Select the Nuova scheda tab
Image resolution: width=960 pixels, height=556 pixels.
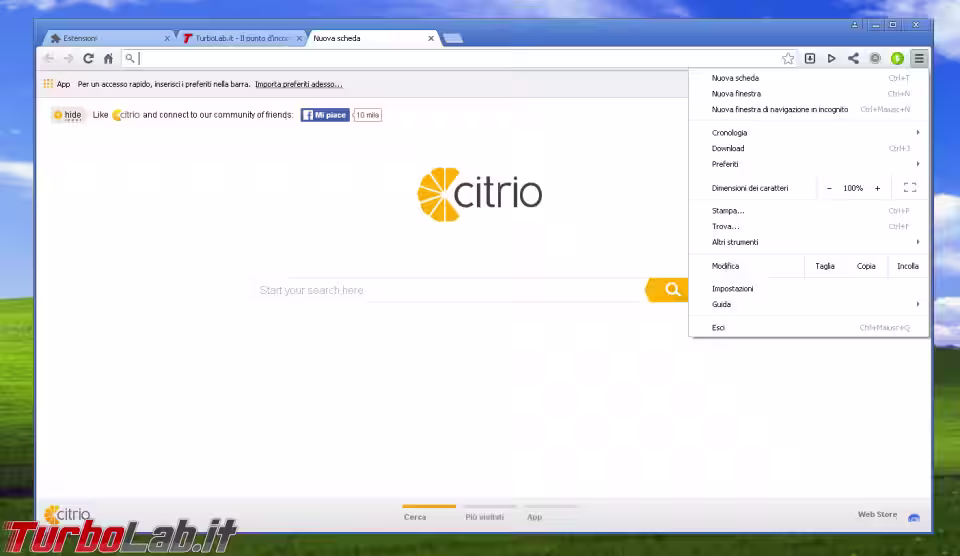[x=372, y=38]
